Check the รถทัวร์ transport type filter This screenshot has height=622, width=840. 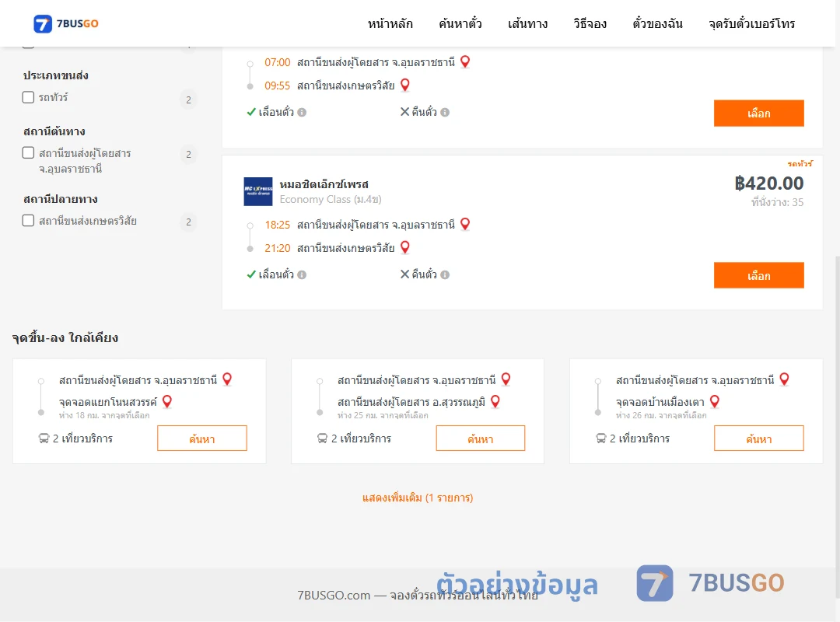[x=29, y=97]
